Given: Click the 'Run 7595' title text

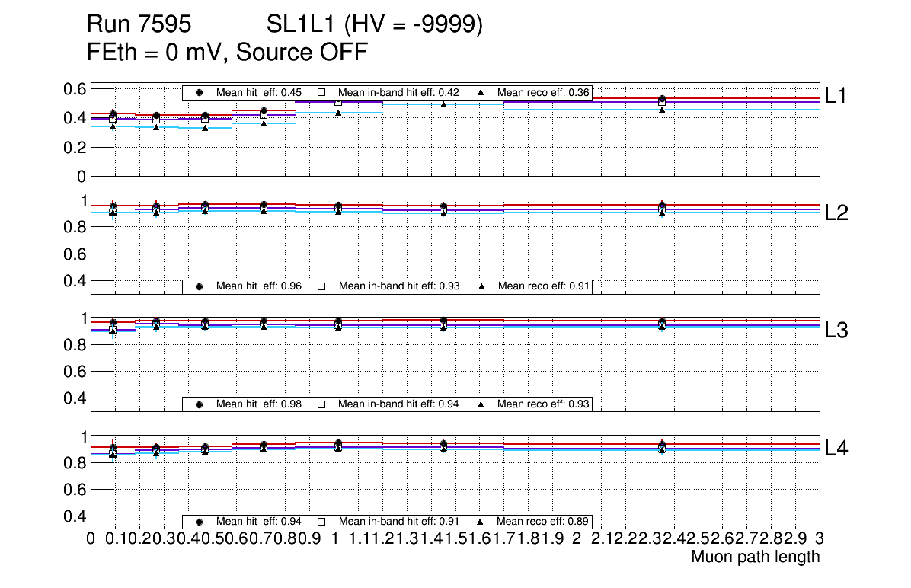Looking at the screenshot, I should (x=139, y=25).
